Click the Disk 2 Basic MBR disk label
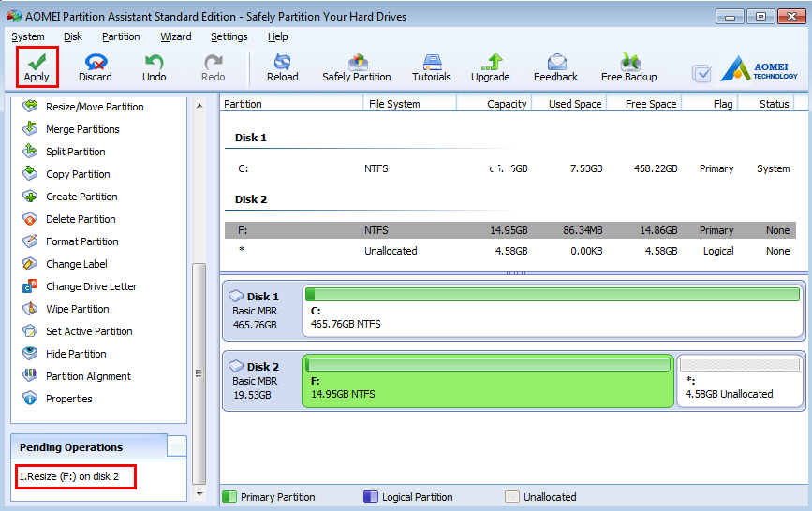The image size is (812, 511). coord(262,381)
